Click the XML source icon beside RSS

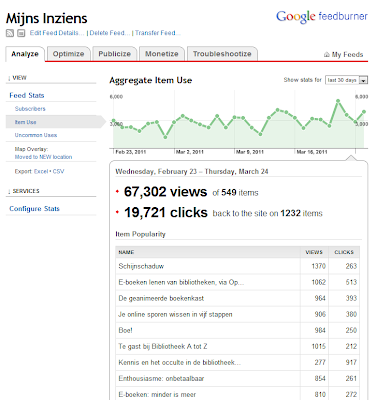[21, 33]
